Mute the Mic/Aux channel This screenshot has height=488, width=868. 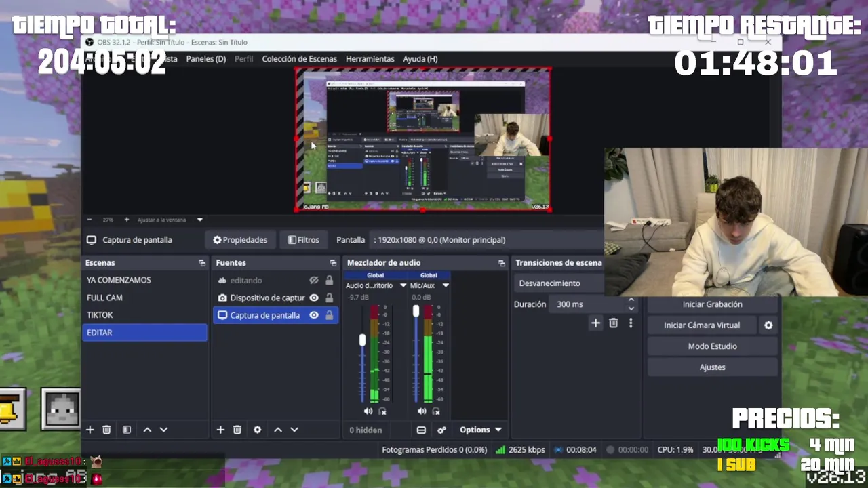(422, 411)
